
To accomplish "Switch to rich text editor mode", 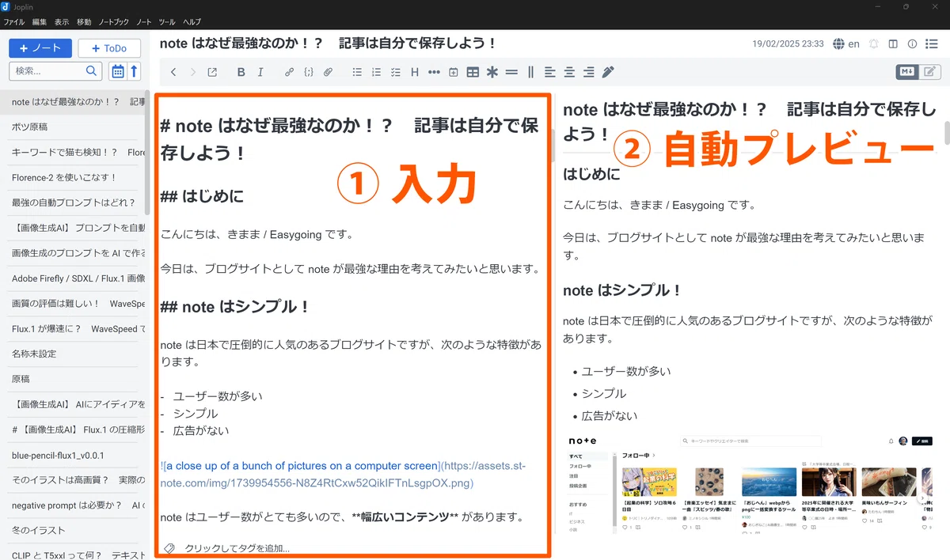I will pyautogui.click(x=930, y=72).
